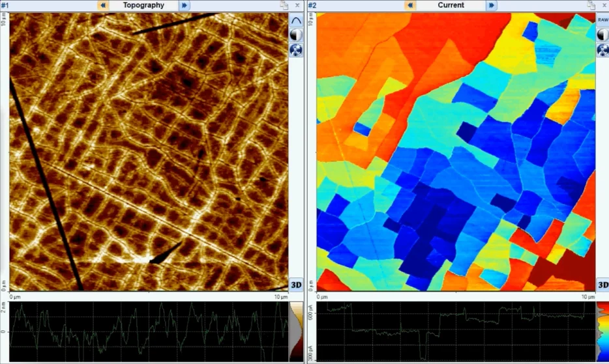
Task: Click the Topography color scale histogram bar
Action: point(296,332)
